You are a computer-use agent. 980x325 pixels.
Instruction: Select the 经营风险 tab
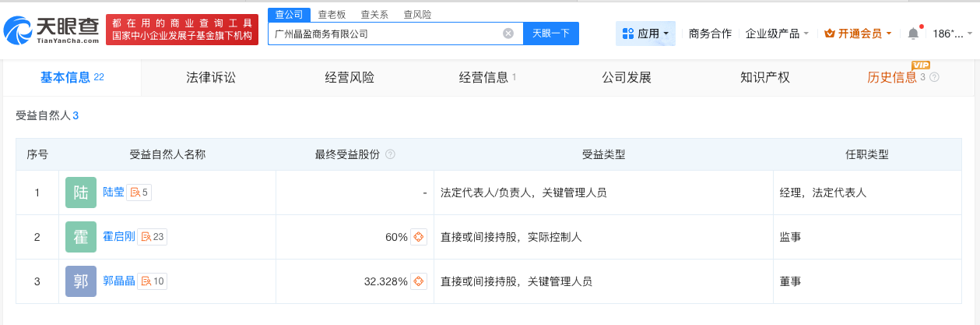[349, 77]
